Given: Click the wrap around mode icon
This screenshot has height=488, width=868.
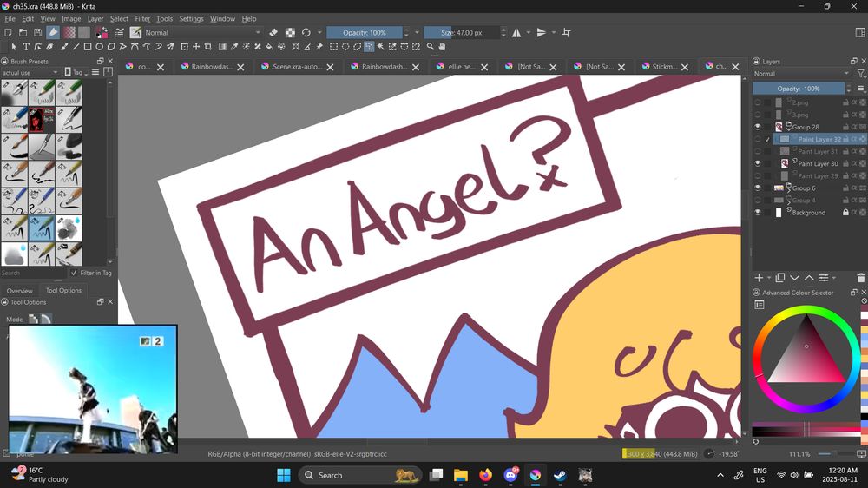Looking at the screenshot, I should point(566,33).
